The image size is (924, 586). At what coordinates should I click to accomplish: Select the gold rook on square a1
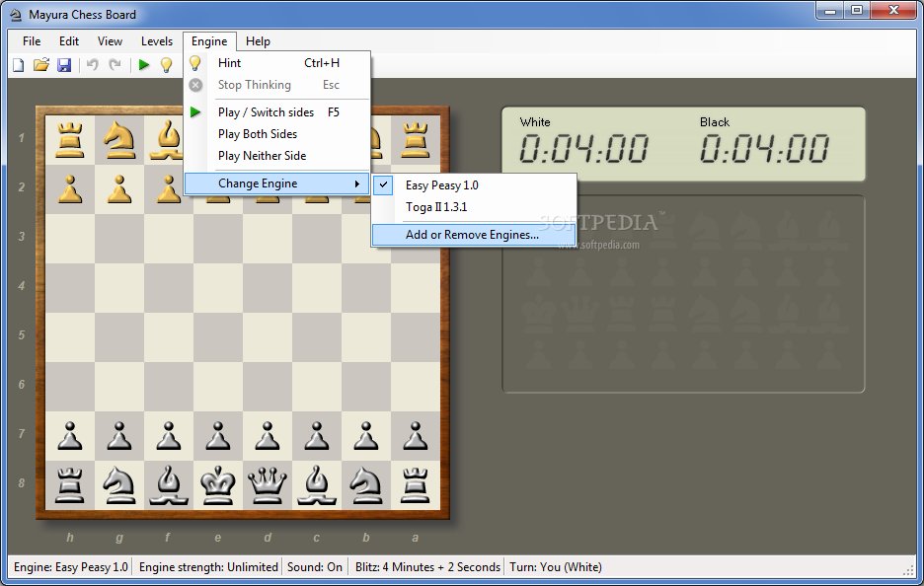(x=416, y=140)
